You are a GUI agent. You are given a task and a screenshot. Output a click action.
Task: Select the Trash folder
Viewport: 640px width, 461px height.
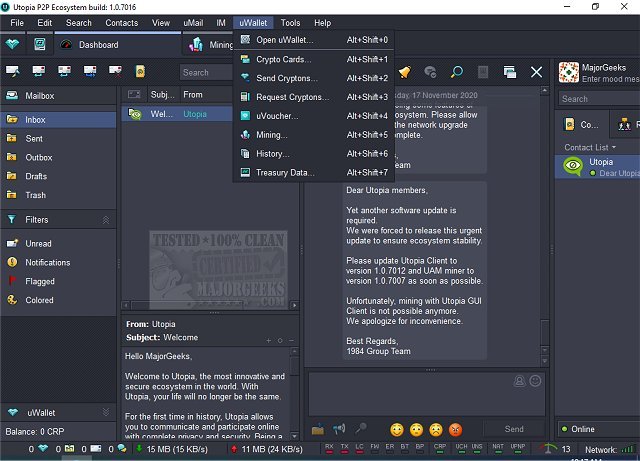[58, 195]
